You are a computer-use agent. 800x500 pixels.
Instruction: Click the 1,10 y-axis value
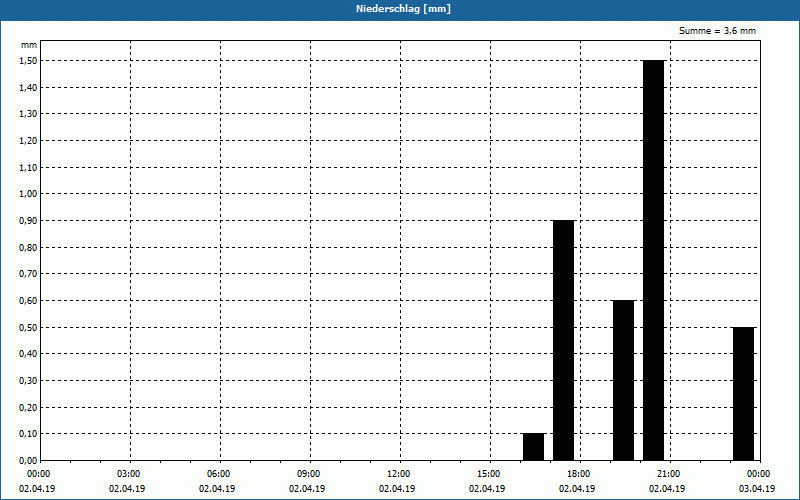point(28,167)
